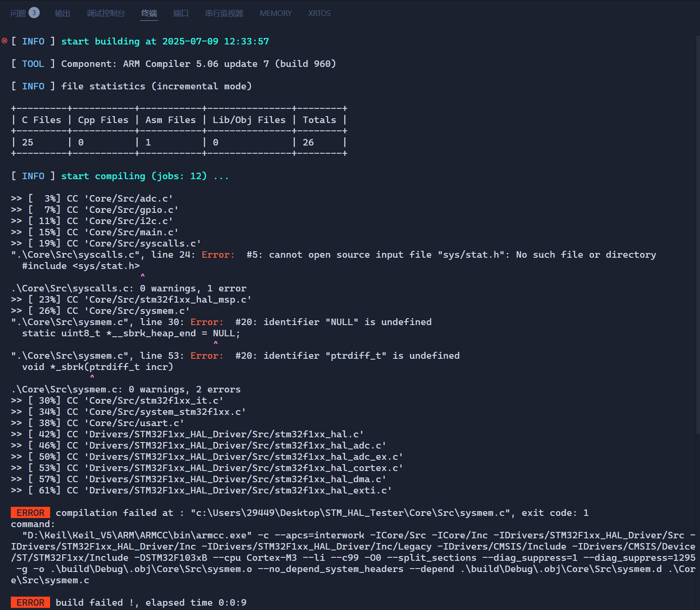The image size is (700, 610).
Task: Open failed file path c:\Users\29449\Desktop\STM_HAL_Tester\Core\Src\sysmem.c
Action: click(x=350, y=513)
